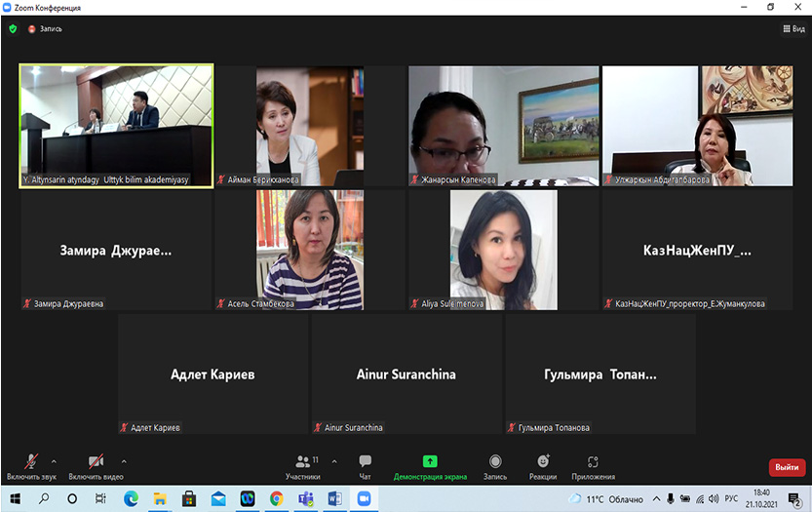This screenshot has width=812, height=512.
Task: Click the green encryption shield icon
Action: pyautogui.click(x=13, y=29)
